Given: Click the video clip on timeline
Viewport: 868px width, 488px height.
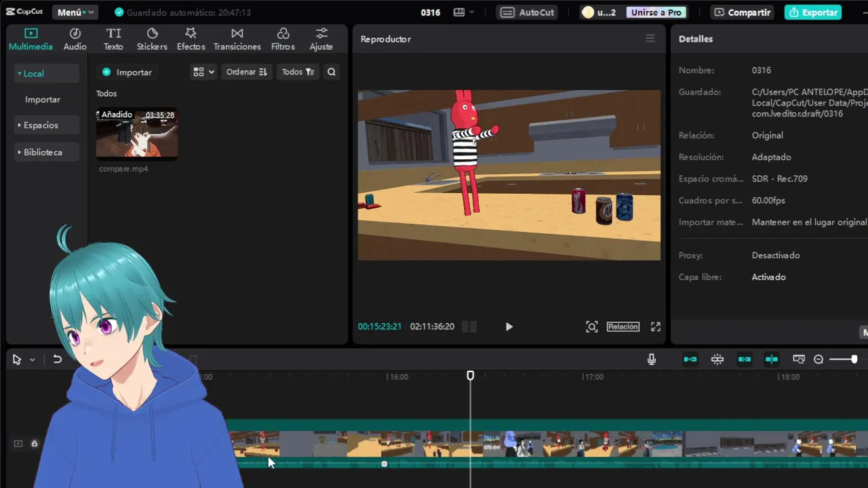Looking at the screenshot, I should click(x=548, y=443).
